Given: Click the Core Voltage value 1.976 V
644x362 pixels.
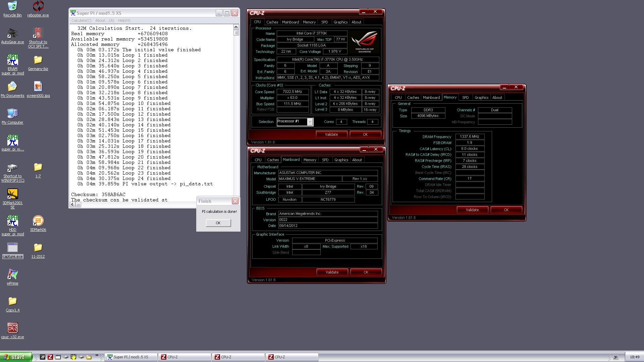Looking at the screenshot, I should point(335,51).
